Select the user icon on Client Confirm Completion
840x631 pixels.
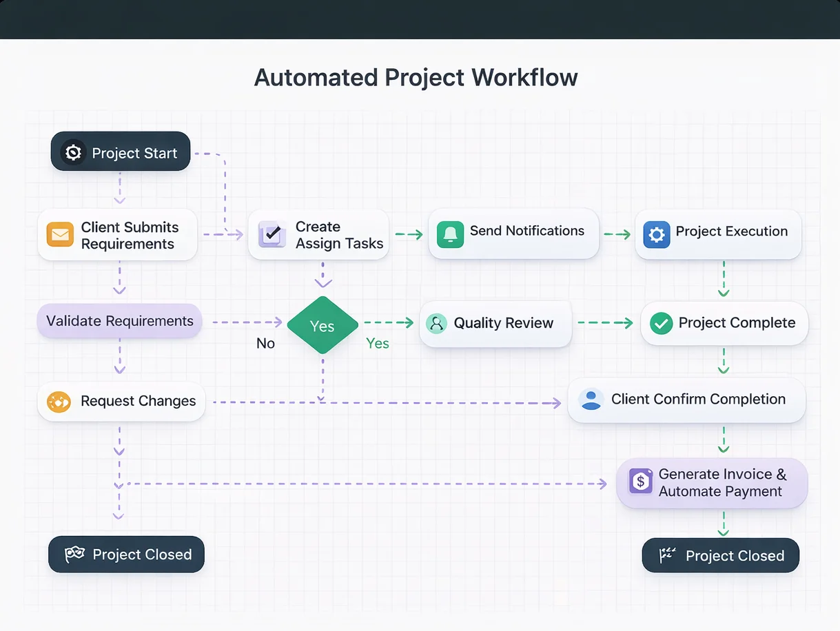pos(591,400)
